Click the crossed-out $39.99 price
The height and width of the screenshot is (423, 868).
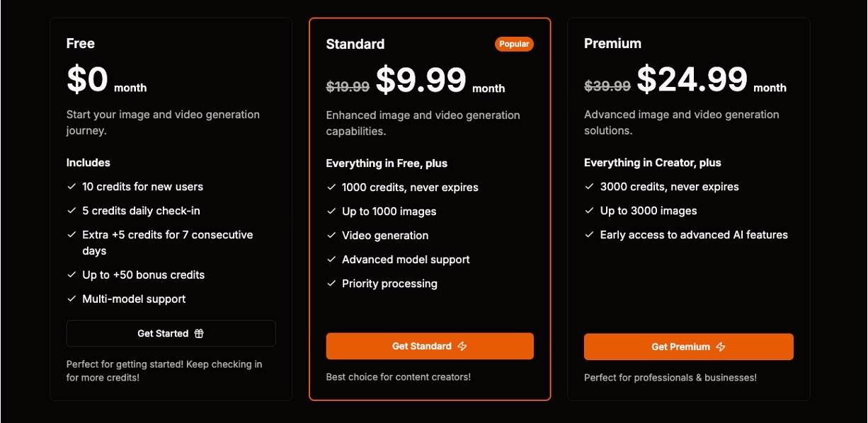pos(607,86)
